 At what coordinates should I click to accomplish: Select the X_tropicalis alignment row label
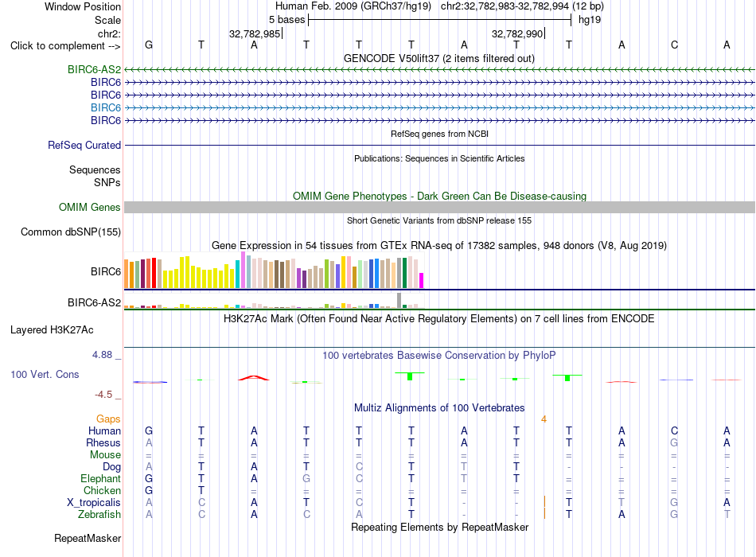(x=94, y=503)
